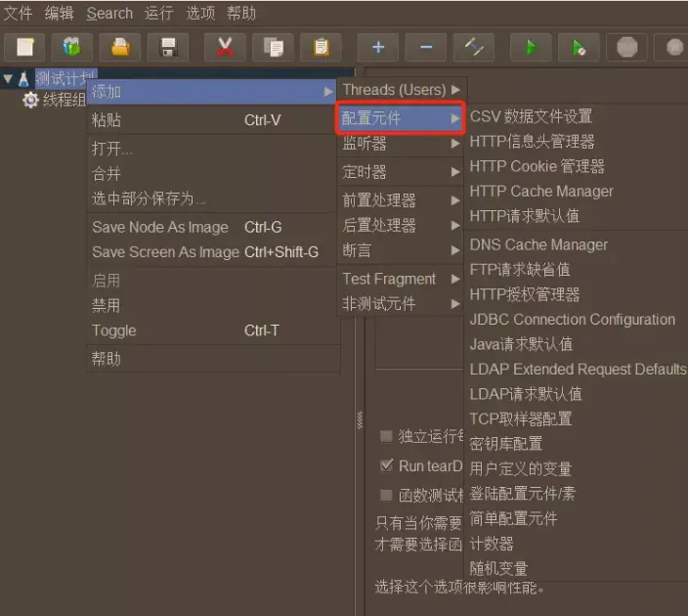Open the 运行 menu
Viewport: 688px width, 616px height.
[159, 13]
